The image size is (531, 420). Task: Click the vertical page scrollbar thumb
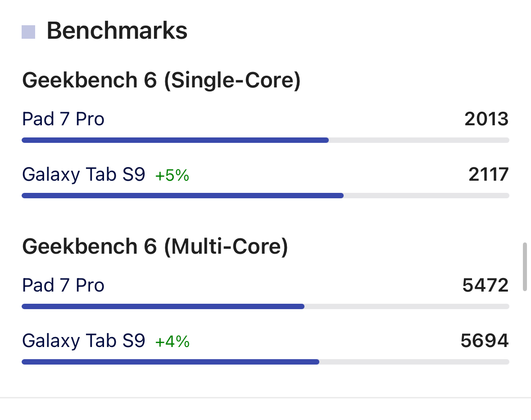coord(525,267)
